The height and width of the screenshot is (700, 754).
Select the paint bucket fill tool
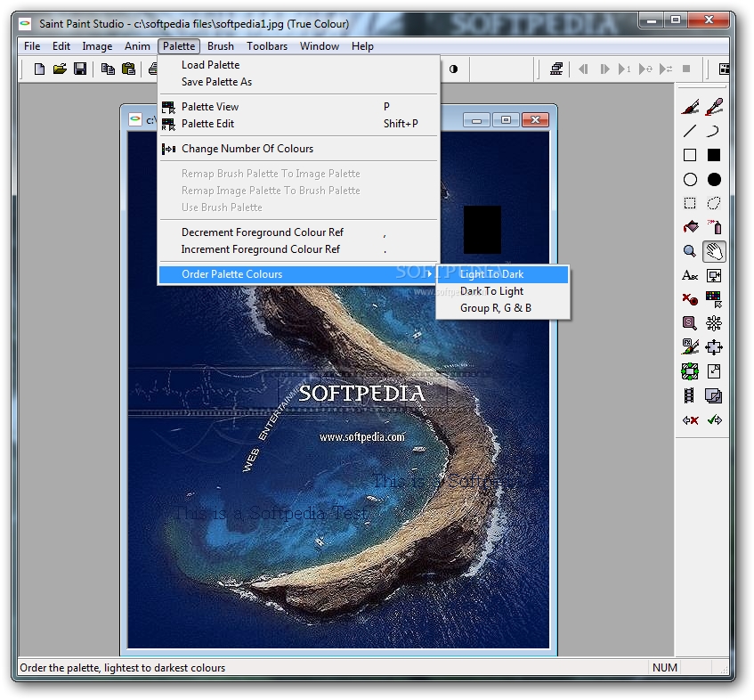pyautogui.click(x=690, y=227)
